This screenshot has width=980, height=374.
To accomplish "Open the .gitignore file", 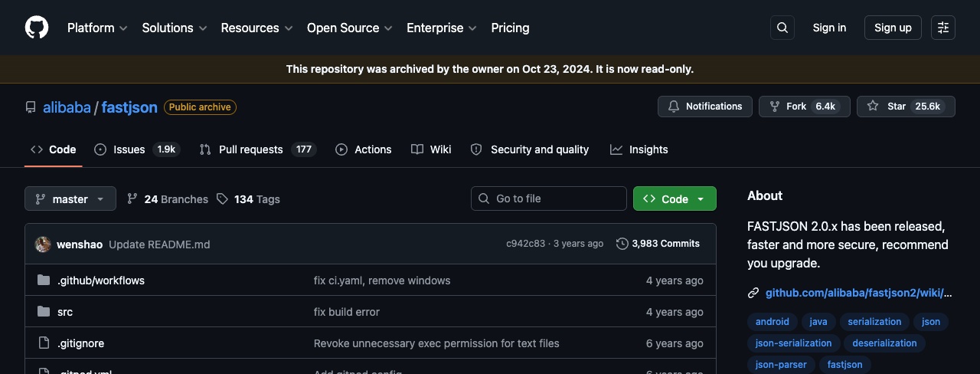I will tap(80, 343).
